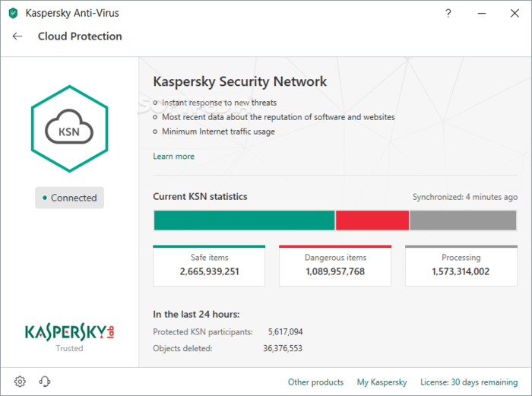Open help with the question mark icon
The width and height of the screenshot is (532, 396).
448,13
